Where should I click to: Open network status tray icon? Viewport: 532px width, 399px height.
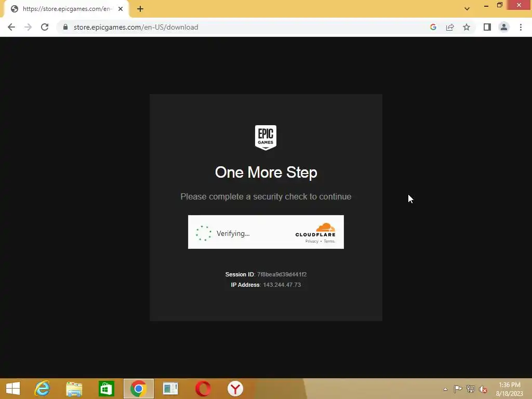471,389
